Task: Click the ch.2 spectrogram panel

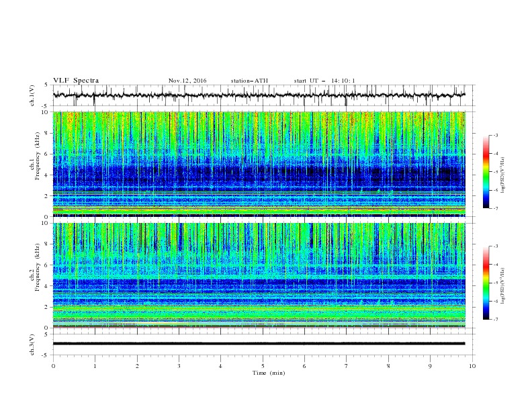Action: 259,275
